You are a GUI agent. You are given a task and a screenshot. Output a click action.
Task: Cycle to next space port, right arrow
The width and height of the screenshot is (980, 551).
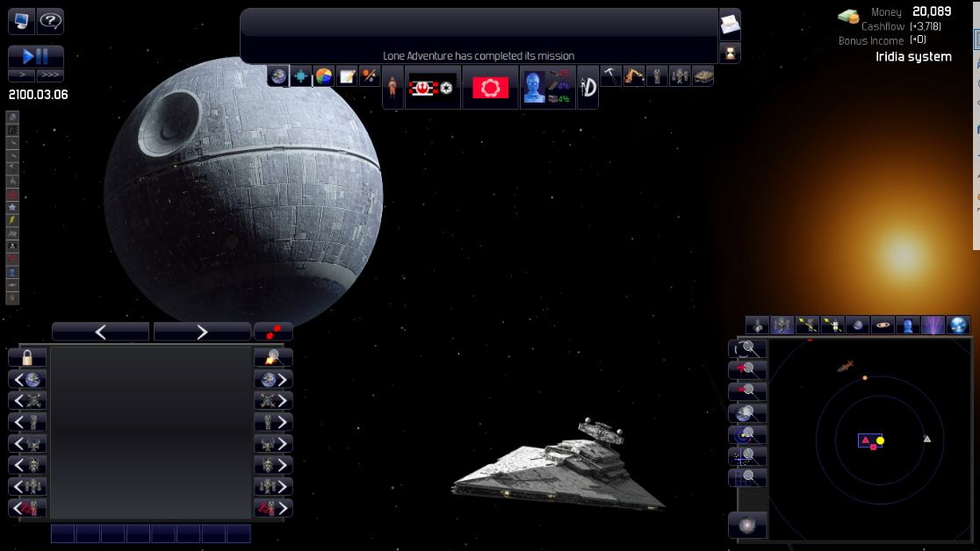point(273,400)
